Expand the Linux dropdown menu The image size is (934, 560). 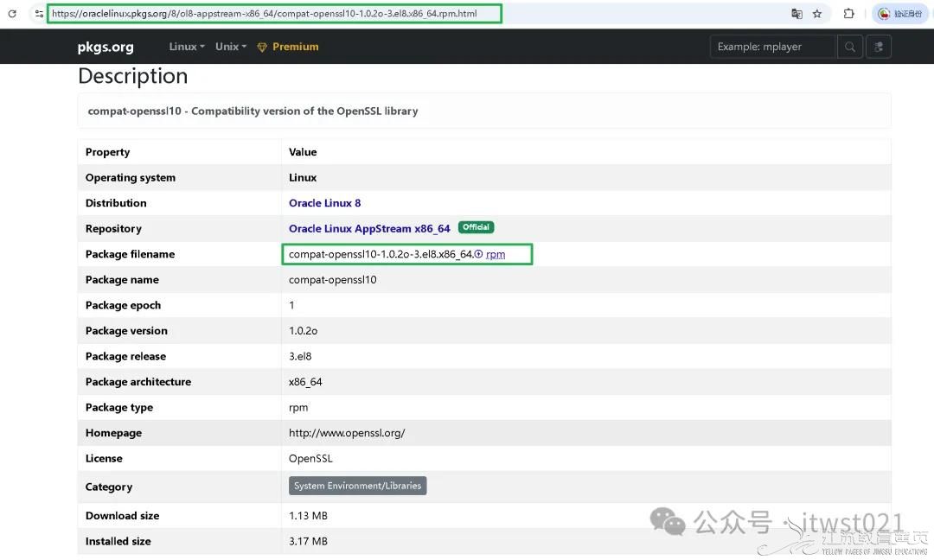pyautogui.click(x=187, y=47)
